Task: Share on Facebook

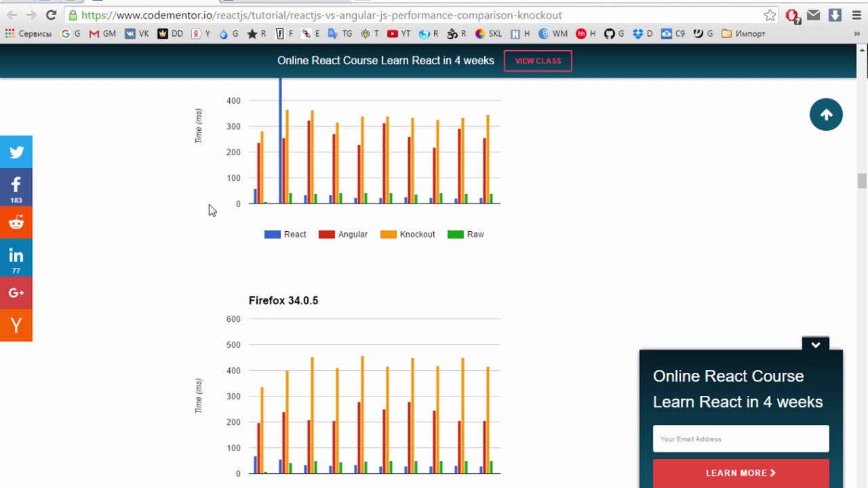Action: coord(16,188)
